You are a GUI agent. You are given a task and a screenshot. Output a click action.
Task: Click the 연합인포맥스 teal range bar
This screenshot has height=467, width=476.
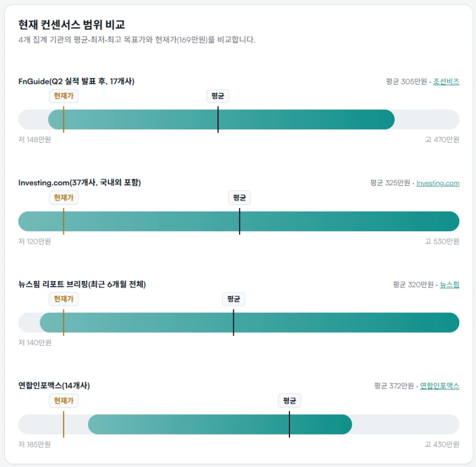pyautogui.click(x=220, y=425)
